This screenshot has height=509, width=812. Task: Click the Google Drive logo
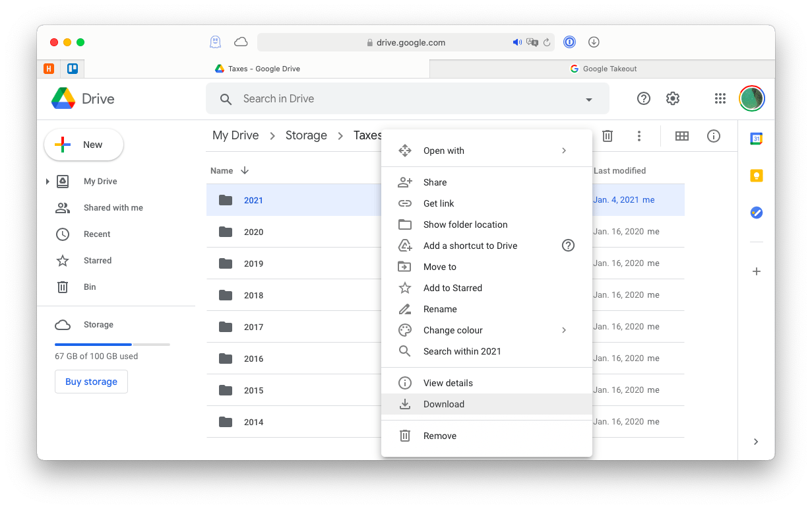[x=63, y=98]
